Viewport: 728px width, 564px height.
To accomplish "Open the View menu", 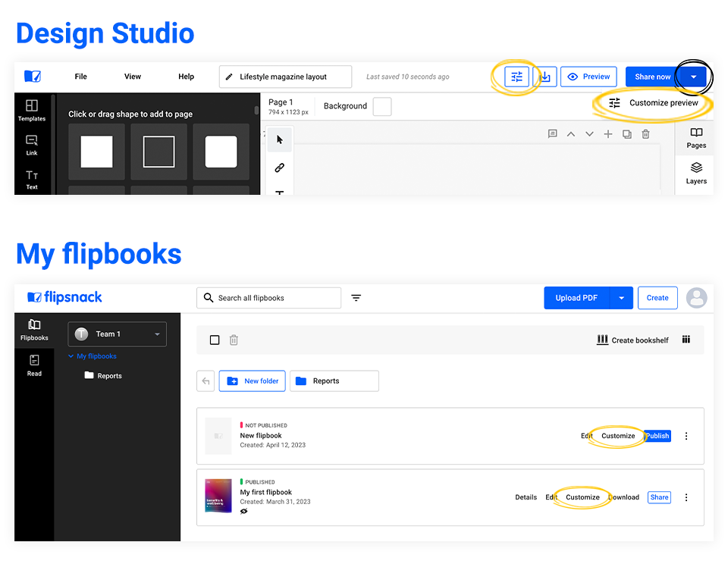I will click(x=133, y=77).
